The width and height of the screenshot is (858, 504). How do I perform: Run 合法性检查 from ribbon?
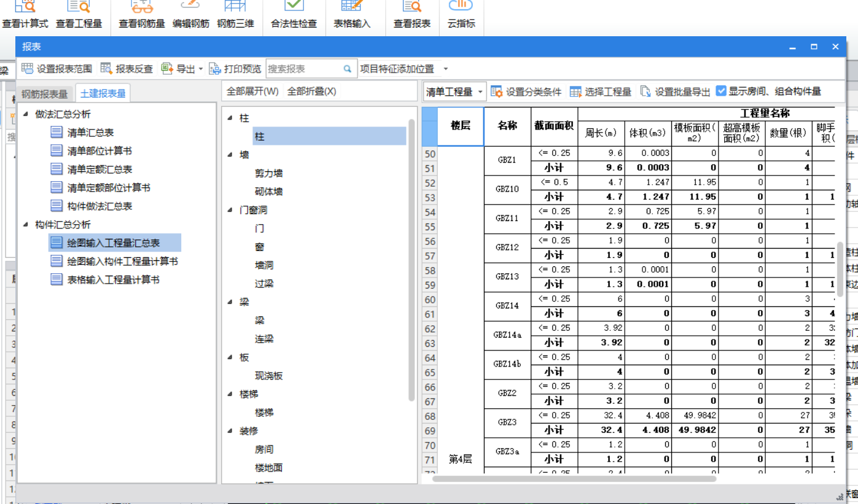(294, 16)
